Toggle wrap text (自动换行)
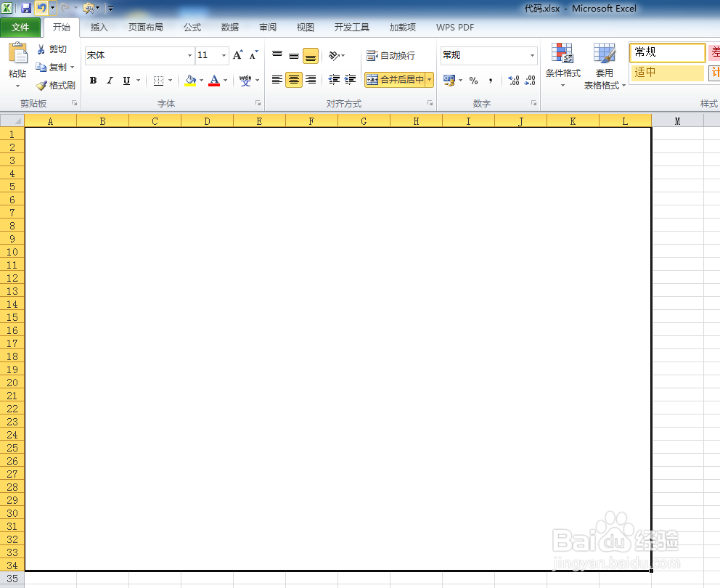The height and width of the screenshot is (588, 720). 390,56
